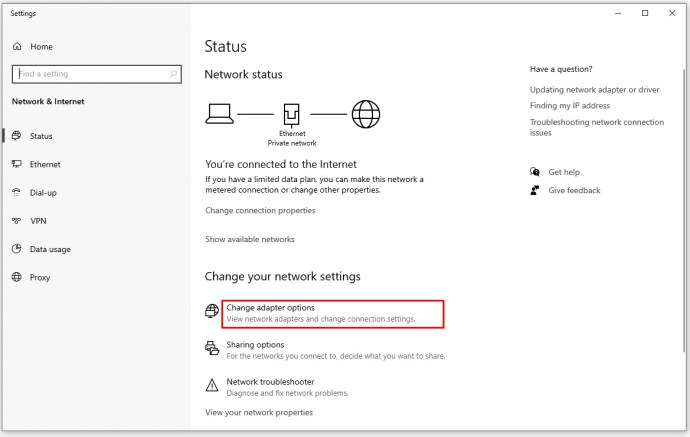690x437 pixels.
Task: Click the Network troubleshooter warning icon
Action: 212,386
